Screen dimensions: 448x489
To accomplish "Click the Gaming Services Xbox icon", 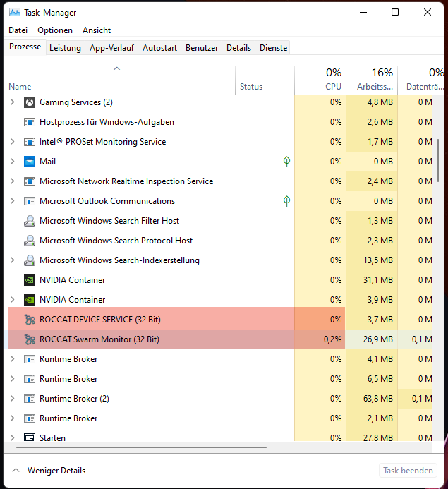I will [x=30, y=102].
